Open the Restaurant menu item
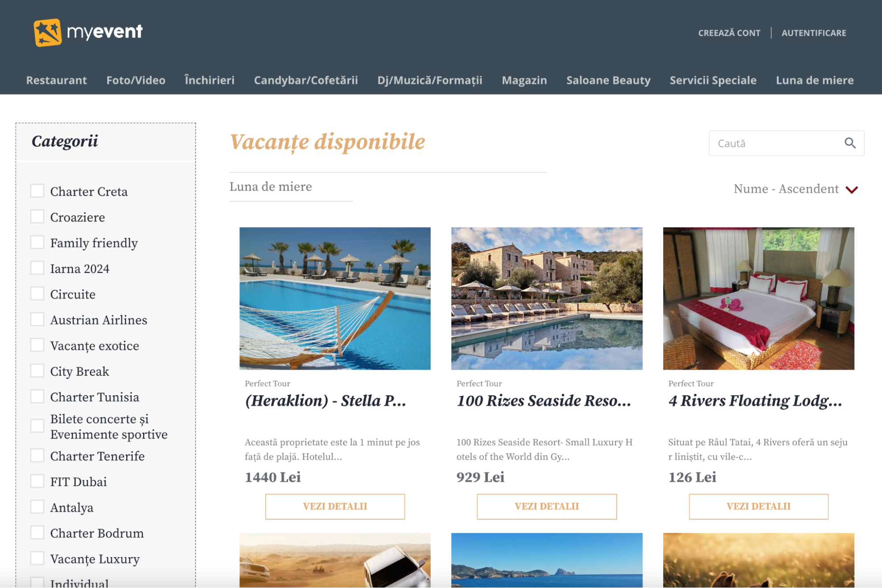 tap(56, 80)
